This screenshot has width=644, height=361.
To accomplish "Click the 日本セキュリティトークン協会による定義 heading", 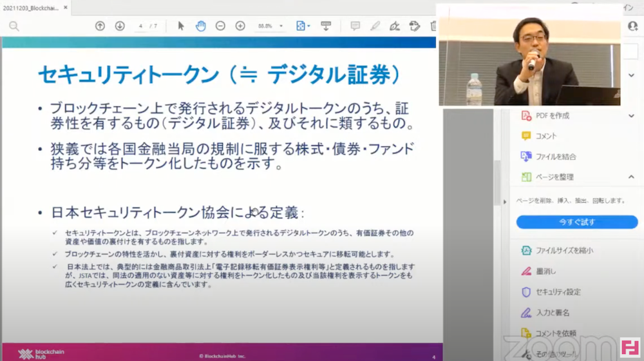I will tap(178, 213).
